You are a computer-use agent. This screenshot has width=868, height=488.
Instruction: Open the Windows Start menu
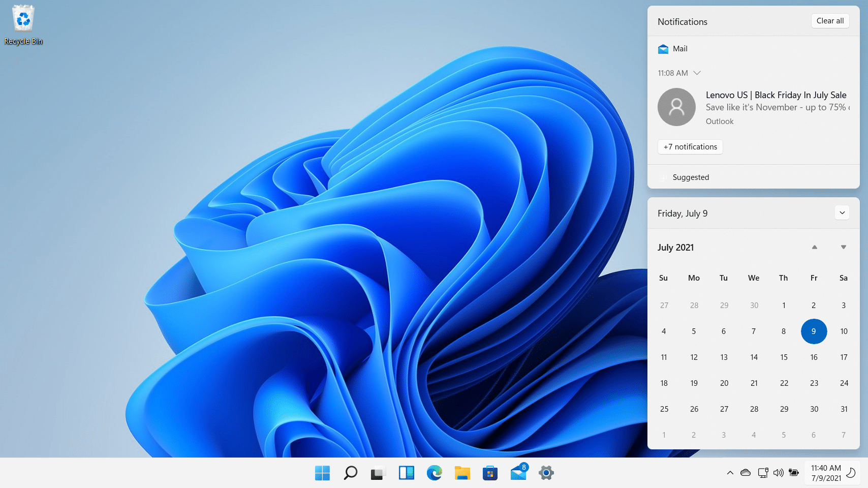(322, 473)
